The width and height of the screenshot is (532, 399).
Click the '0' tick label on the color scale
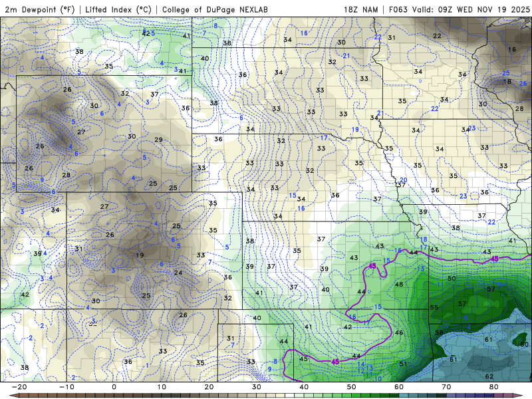point(114,387)
